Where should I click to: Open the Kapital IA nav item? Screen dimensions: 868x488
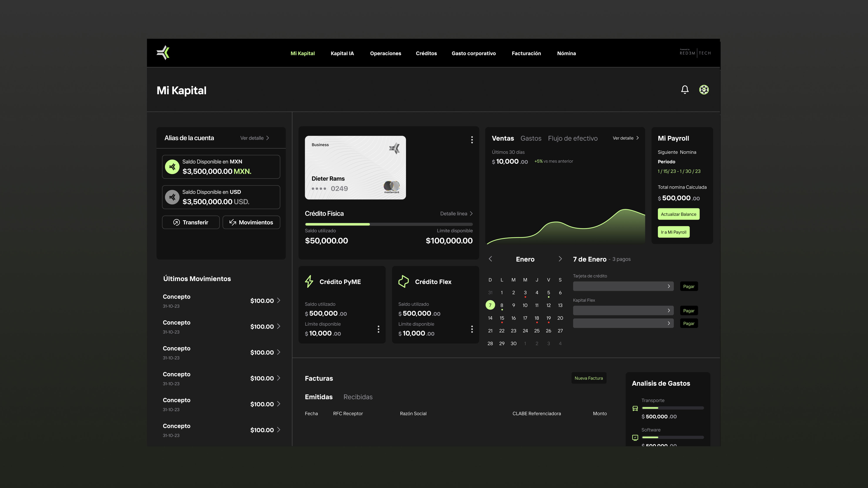coord(342,53)
